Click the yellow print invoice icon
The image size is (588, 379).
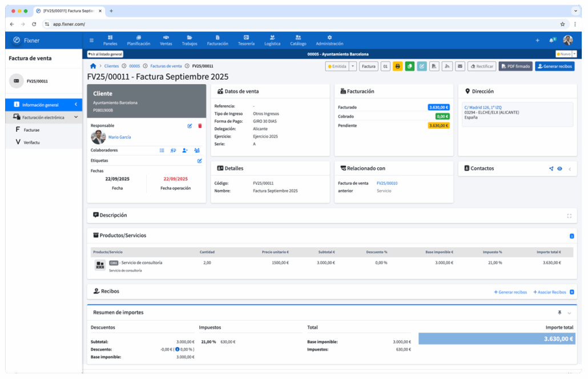click(x=397, y=66)
